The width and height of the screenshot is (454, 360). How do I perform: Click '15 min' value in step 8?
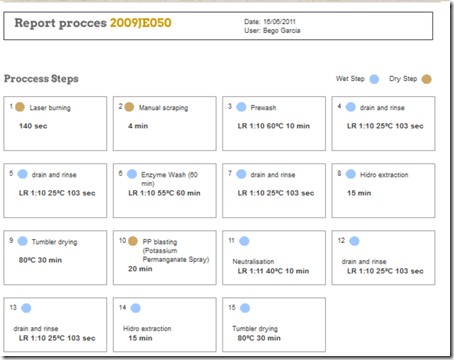359,193
